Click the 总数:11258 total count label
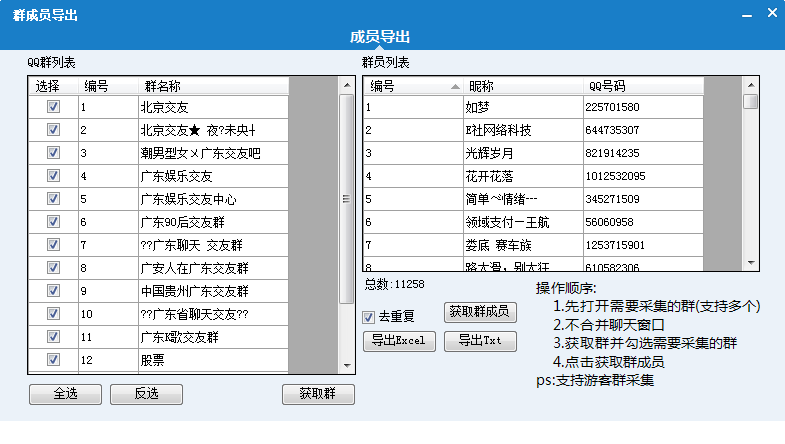The image size is (785, 444). [395, 284]
